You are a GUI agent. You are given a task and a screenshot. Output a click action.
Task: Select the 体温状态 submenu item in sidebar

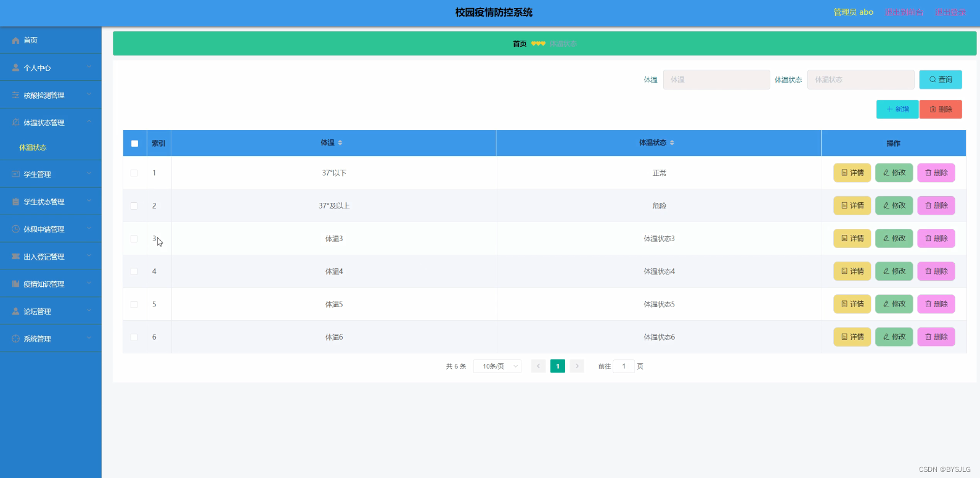pos(33,147)
